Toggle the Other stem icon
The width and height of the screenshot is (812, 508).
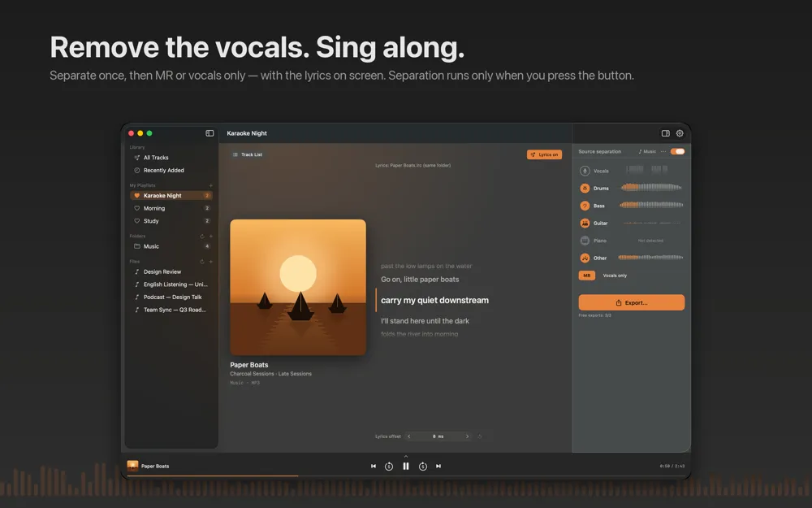pyautogui.click(x=585, y=258)
